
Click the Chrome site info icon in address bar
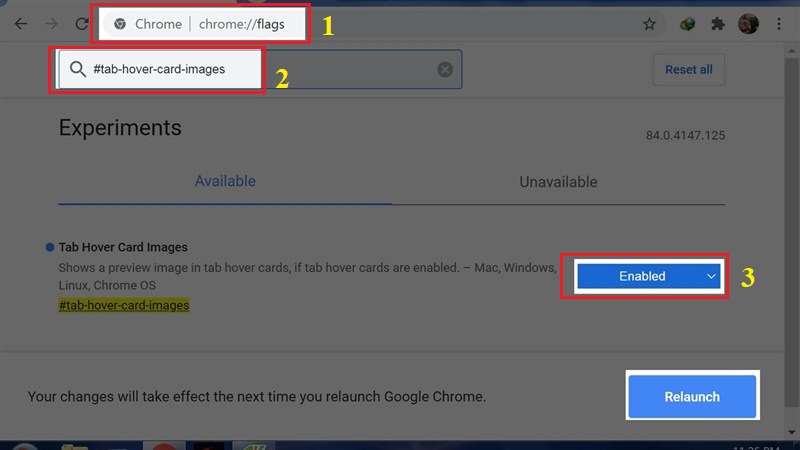click(120, 24)
